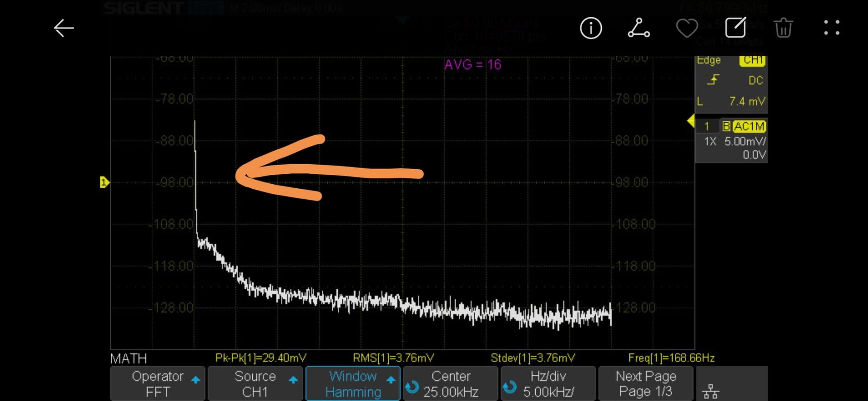Image resolution: width=868 pixels, height=401 pixels.
Task: Tap the AVG = 16 label
Action: tap(473, 65)
